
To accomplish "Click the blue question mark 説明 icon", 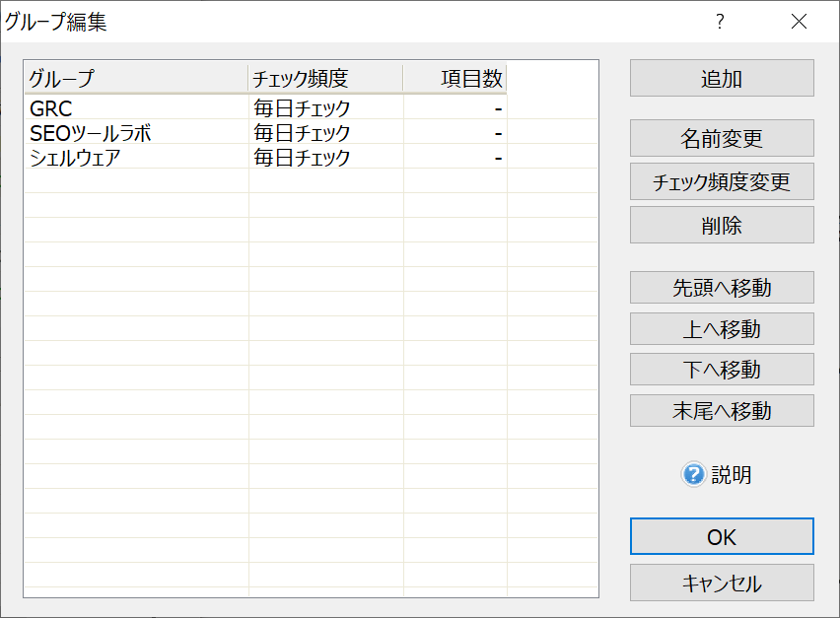I will click(x=694, y=474).
